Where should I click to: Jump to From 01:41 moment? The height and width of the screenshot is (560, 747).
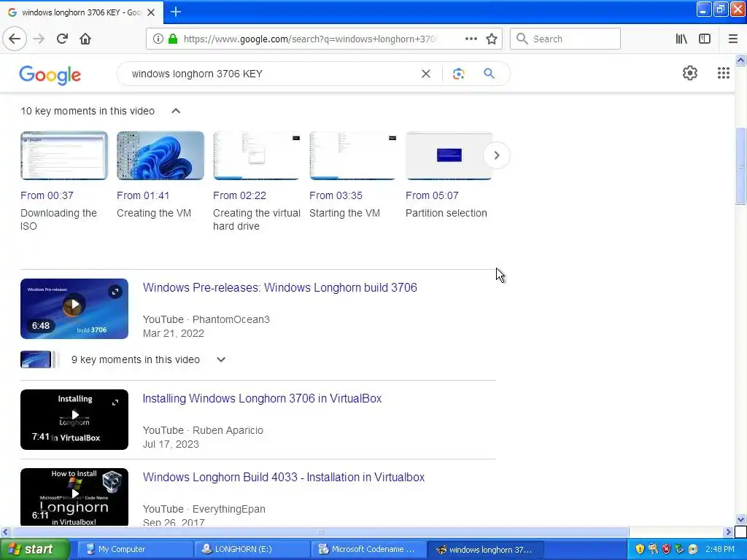[143, 195]
